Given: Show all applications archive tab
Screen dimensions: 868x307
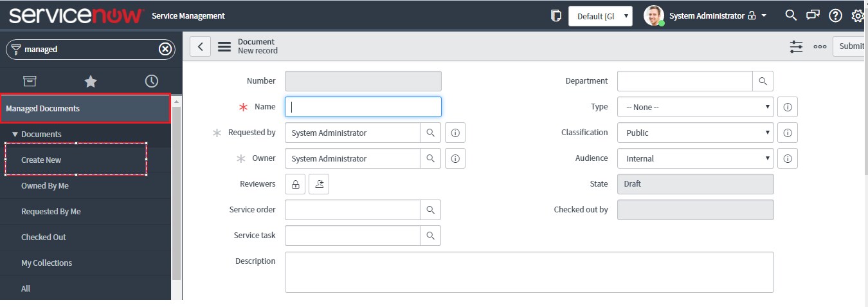Looking at the screenshot, I should (30, 81).
